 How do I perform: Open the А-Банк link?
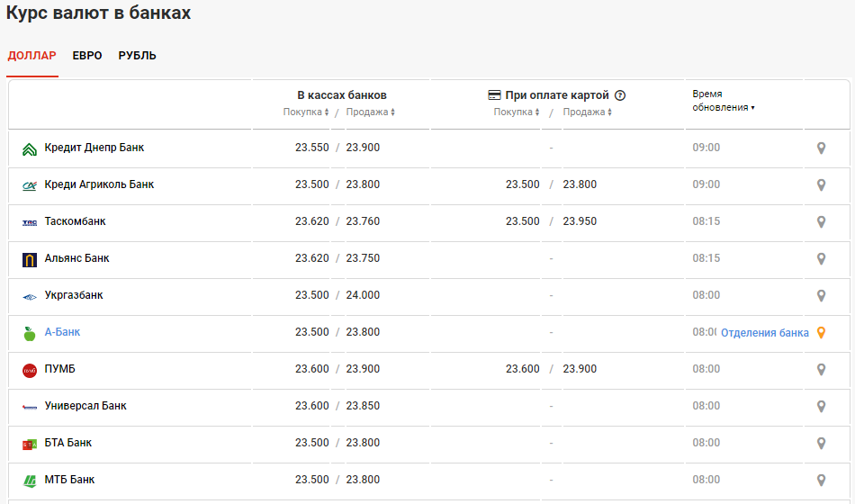[62, 332]
